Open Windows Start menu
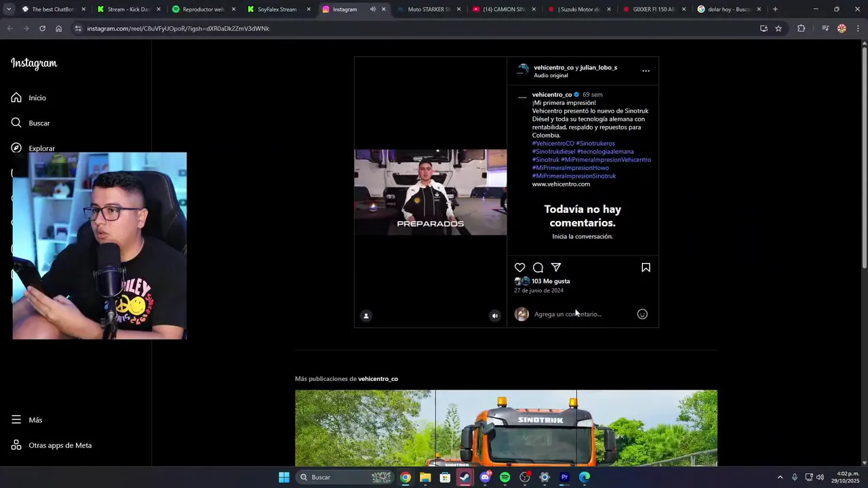The width and height of the screenshot is (868, 488). click(x=284, y=477)
